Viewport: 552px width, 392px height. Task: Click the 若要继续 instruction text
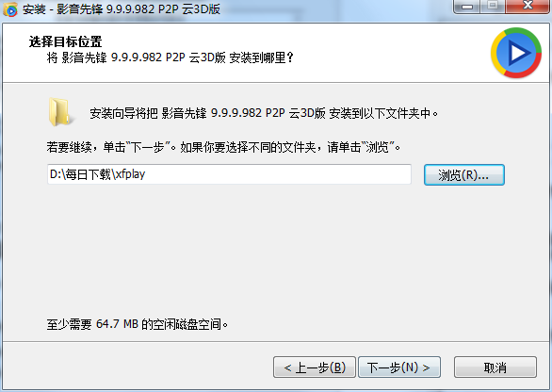[x=223, y=147]
